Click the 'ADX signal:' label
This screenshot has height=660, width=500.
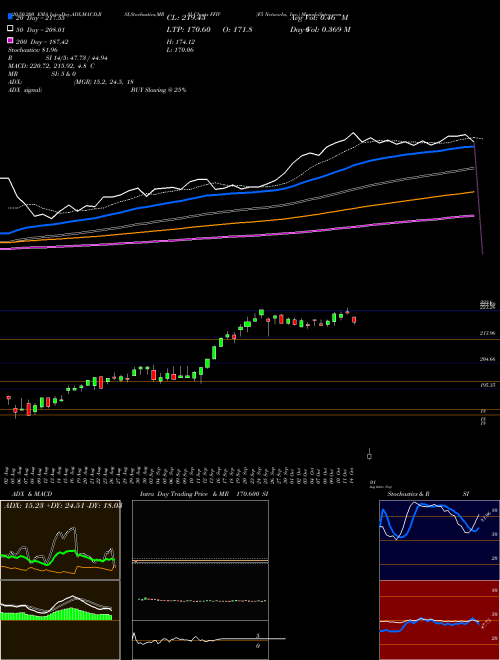(25, 90)
